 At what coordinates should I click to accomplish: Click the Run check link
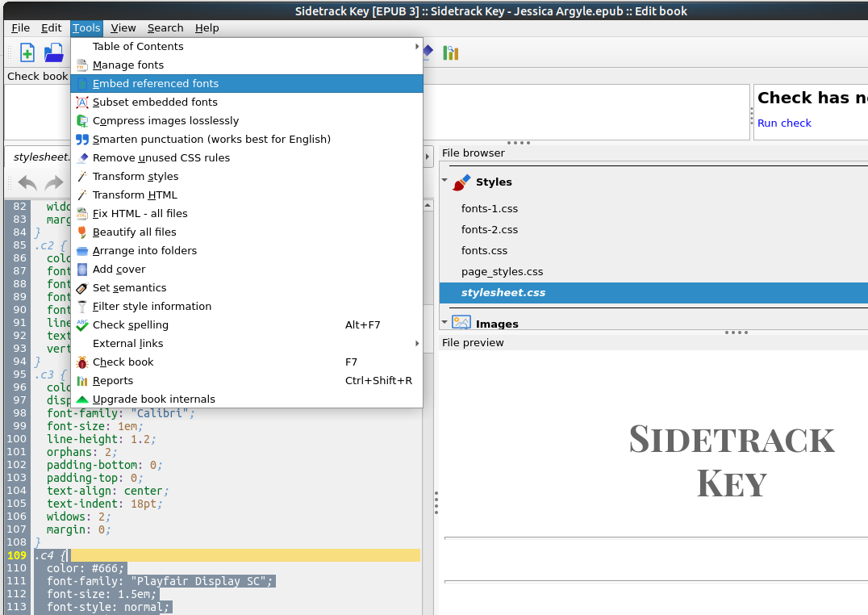click(784, 123)
